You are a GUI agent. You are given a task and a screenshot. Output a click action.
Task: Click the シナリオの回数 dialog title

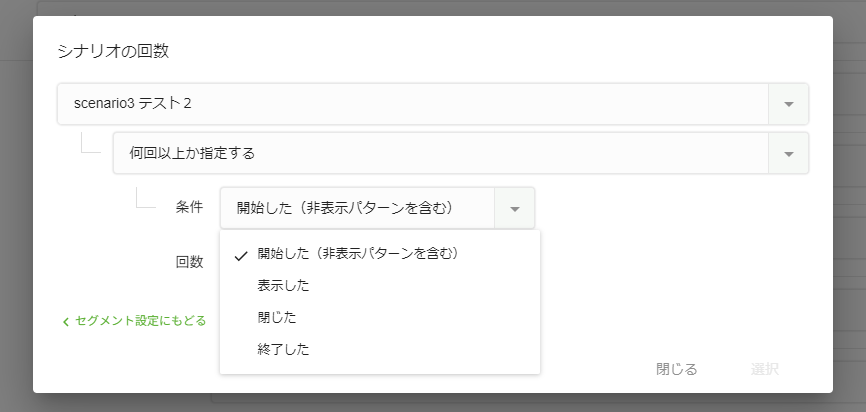point(113,51)
